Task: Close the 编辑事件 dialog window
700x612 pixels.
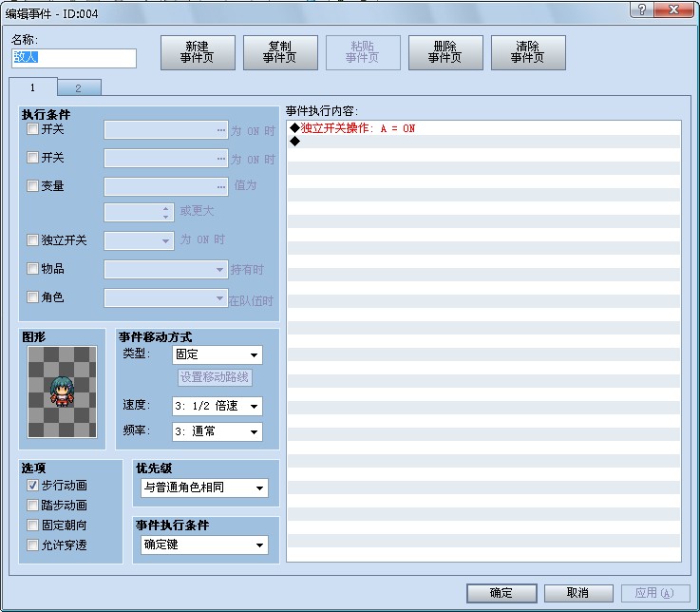Action: tap(674, 10)
